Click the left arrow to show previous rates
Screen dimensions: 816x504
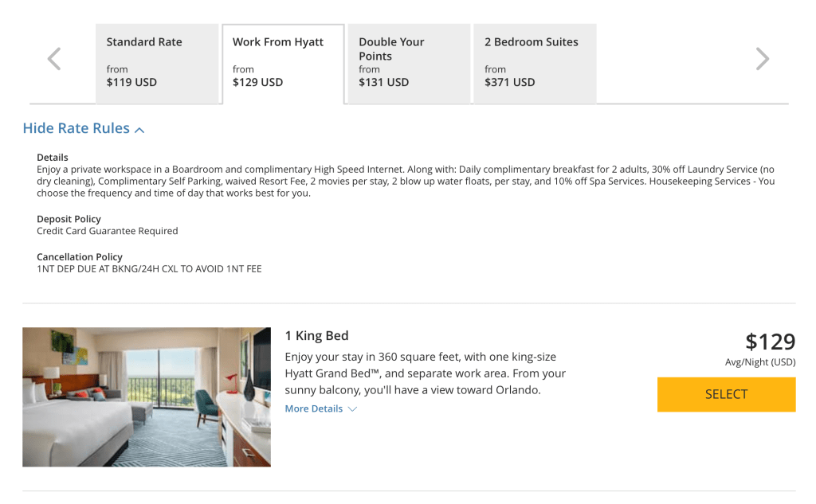pos(54,59)
